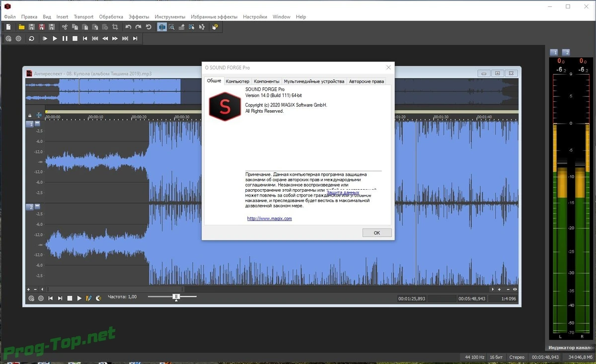Select the Envelope tool icon
596x364 pixels.
pyautogui.click(x=202, y=27)
